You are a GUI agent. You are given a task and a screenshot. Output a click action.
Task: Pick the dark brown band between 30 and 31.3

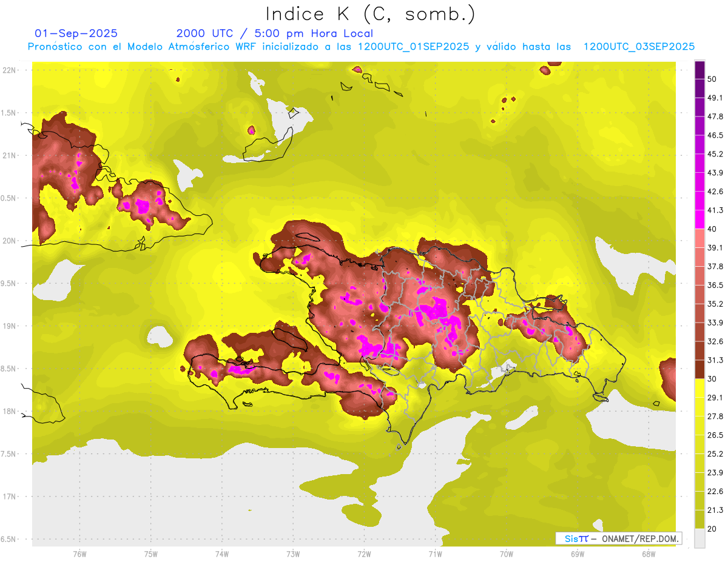pyautogui.click(x=699, y=369)
